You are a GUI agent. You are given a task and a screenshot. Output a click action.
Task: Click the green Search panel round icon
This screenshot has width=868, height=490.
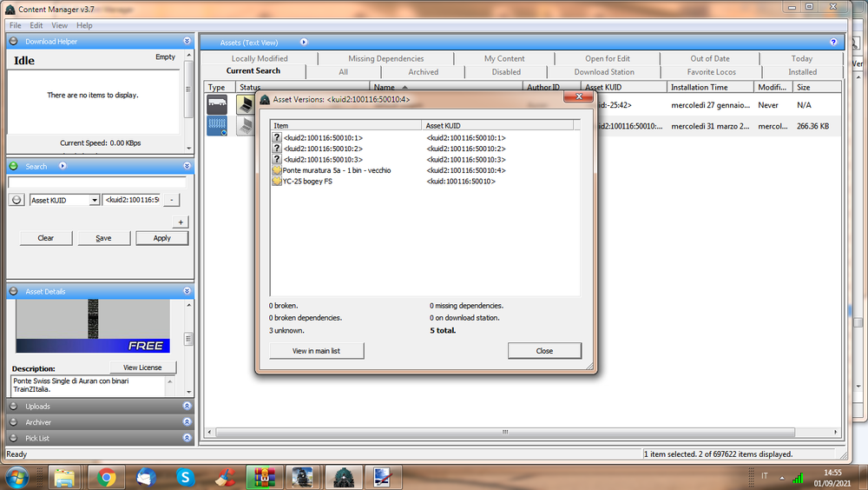(x=14, y=166)
